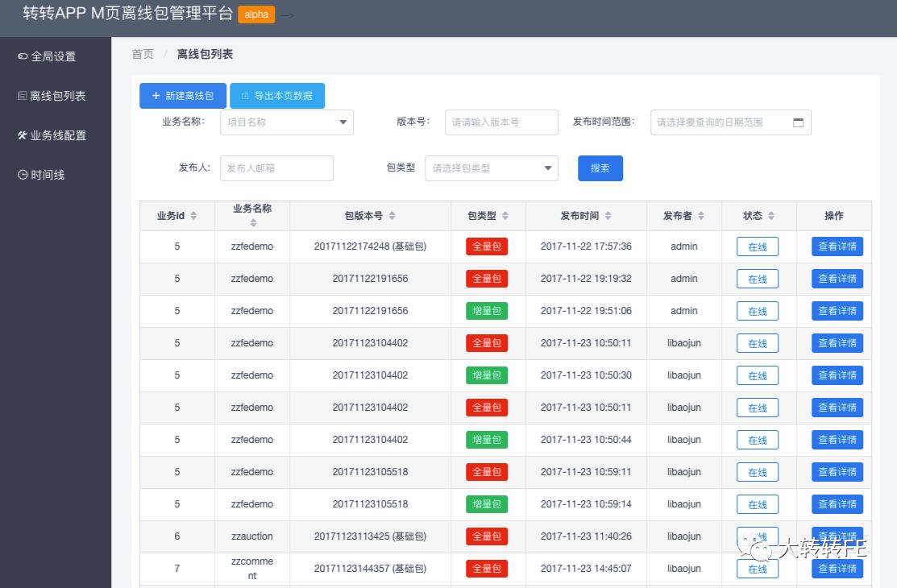Open the 项目名称 business name dropdown

[x=286, y=122]
